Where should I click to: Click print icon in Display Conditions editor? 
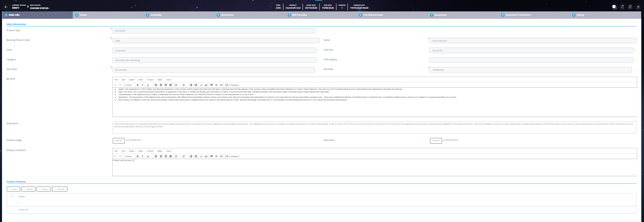(x=211, y=156)
